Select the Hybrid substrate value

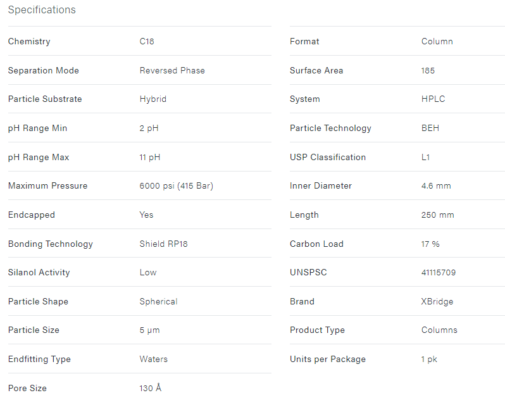point(153,99)
